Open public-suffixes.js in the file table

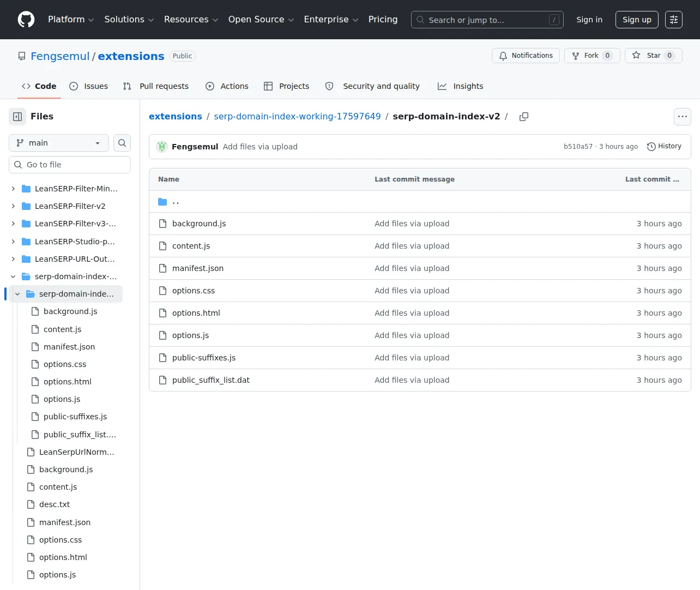[204, 358]
